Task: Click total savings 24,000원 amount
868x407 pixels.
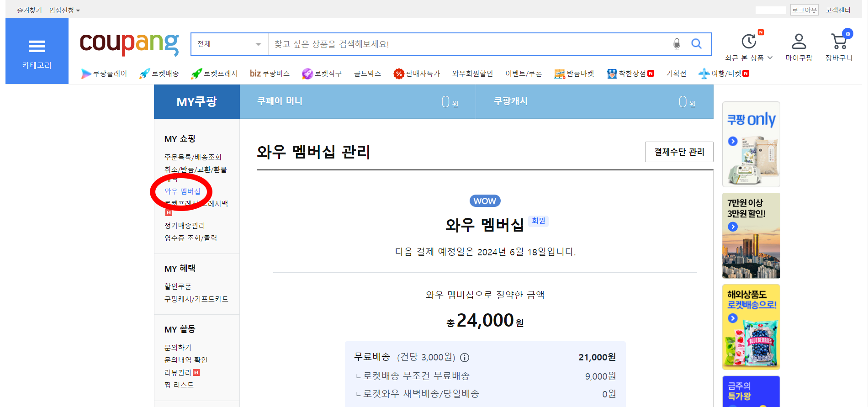Action: pyautogui.click(x=485, y=321)
